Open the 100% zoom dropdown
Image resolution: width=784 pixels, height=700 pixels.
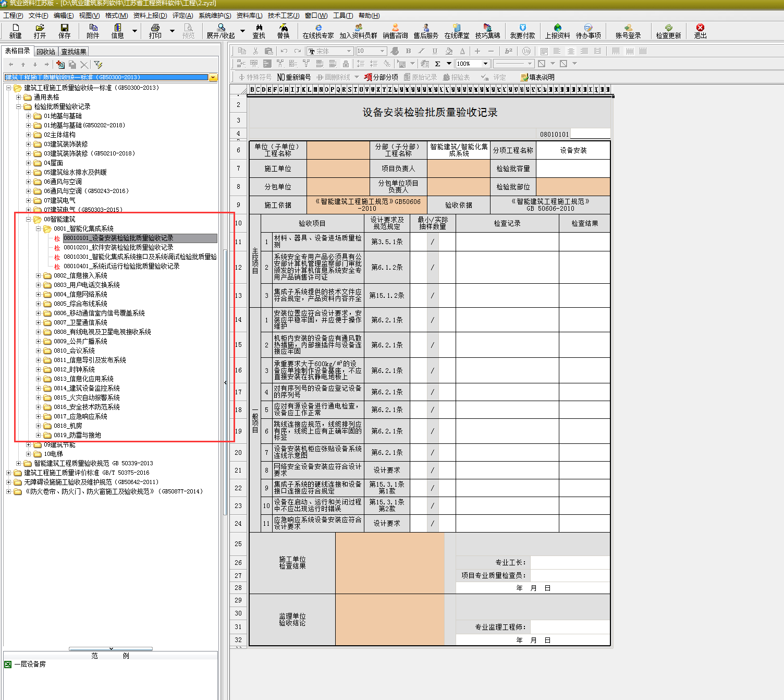coord(485,64)
